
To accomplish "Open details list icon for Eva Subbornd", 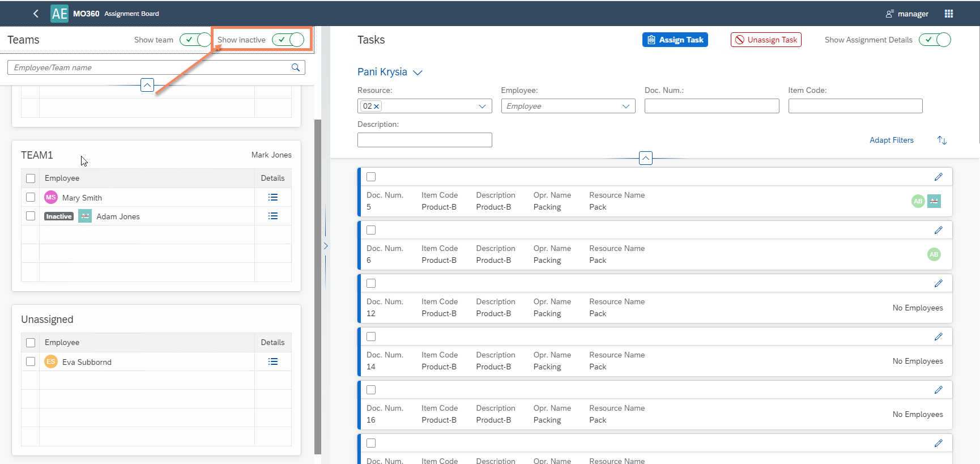I will click(x=272, y=361).
